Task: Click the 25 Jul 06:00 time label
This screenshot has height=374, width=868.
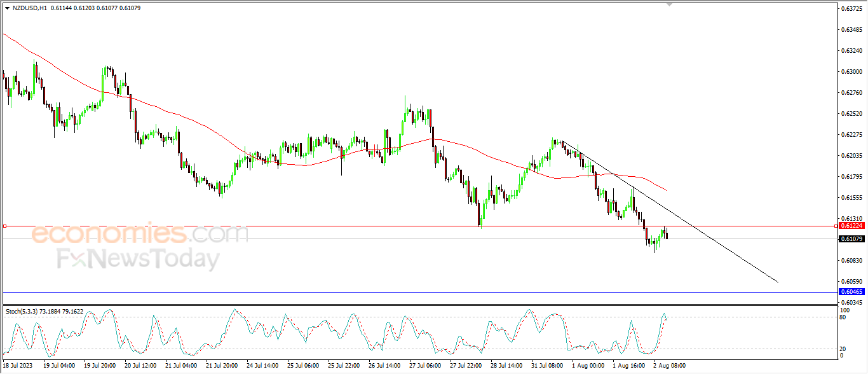Action: [x=302, y=366]
